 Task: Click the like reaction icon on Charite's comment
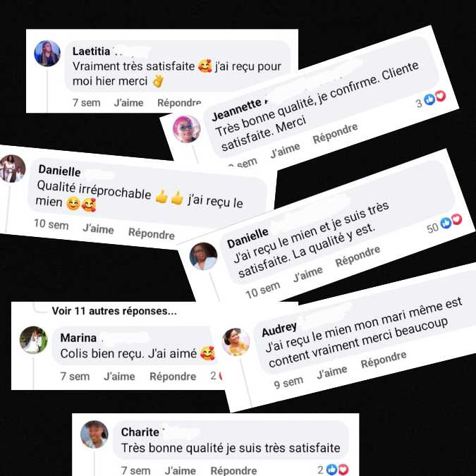click(x=332, y=470)
